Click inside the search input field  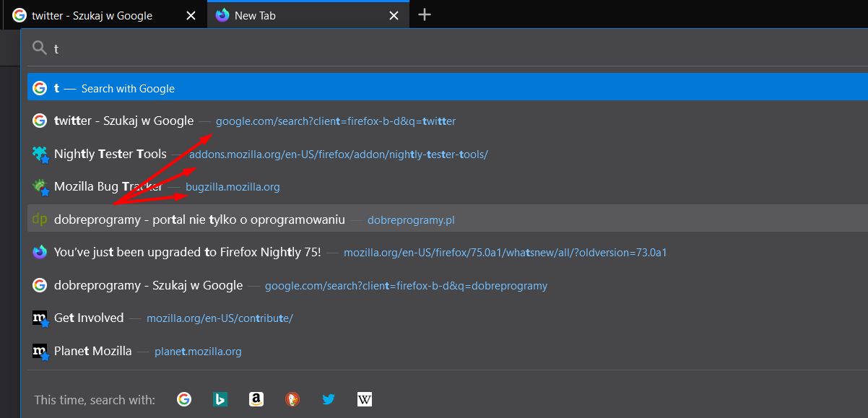click(217, 48)
